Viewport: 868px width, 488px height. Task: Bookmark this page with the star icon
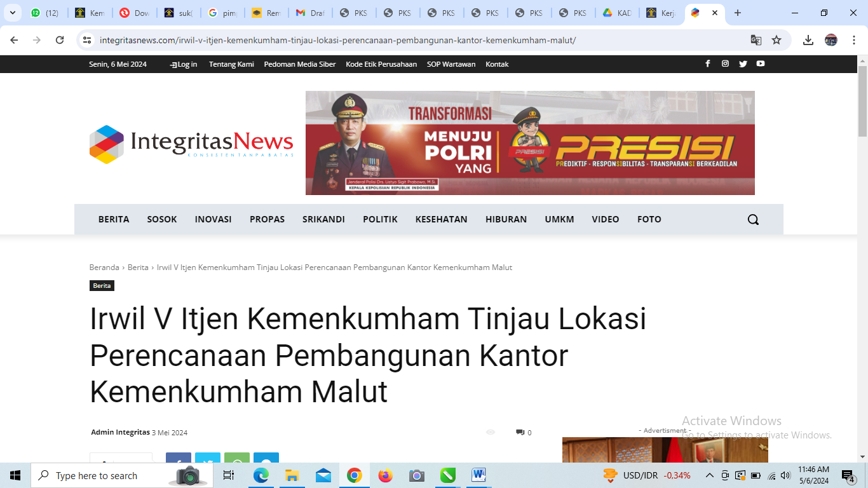pos(776,40)
